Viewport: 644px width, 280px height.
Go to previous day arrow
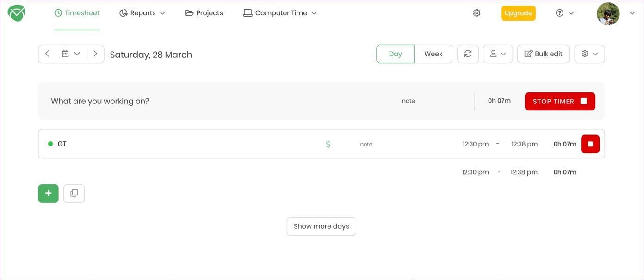click(x=47, y=54)
